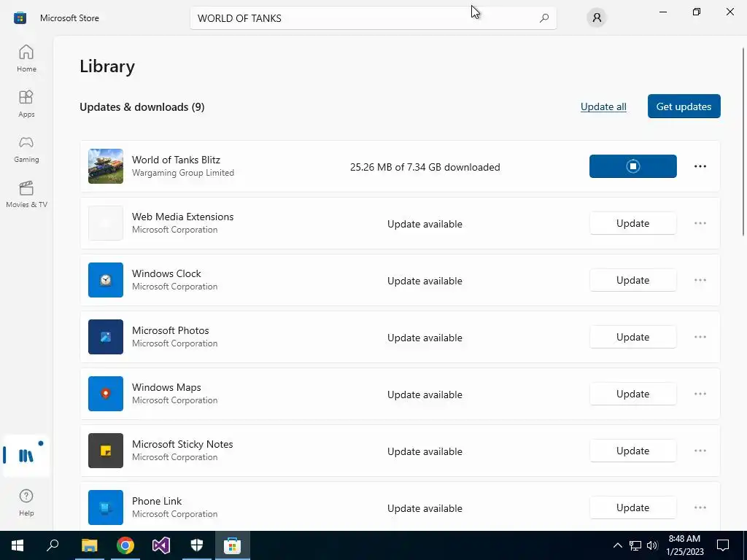Click the Windows Clock title text
The height and width of the screenshot is (560, 747).
click(x=166, y=273)
